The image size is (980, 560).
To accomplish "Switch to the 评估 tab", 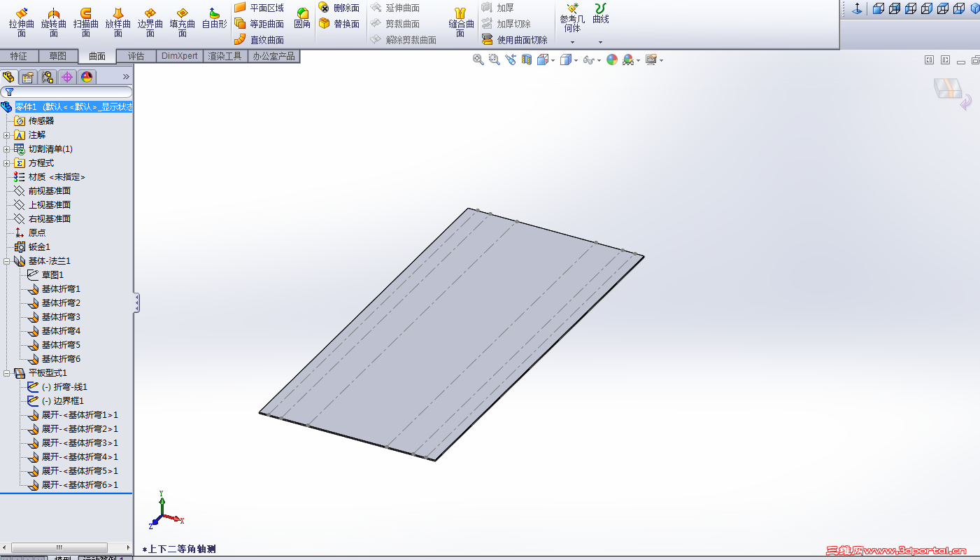I will click(x=136, y=56).
